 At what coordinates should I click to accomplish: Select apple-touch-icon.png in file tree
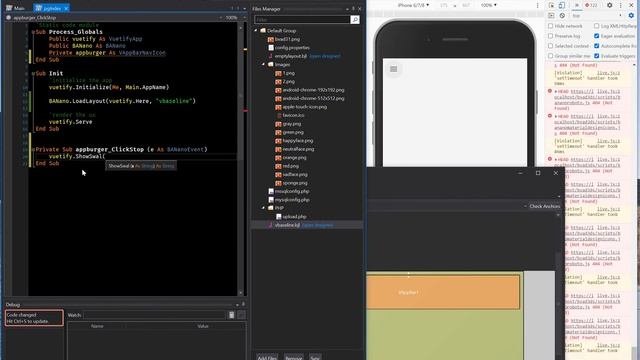pyautogui.click(x=304, y=107)
